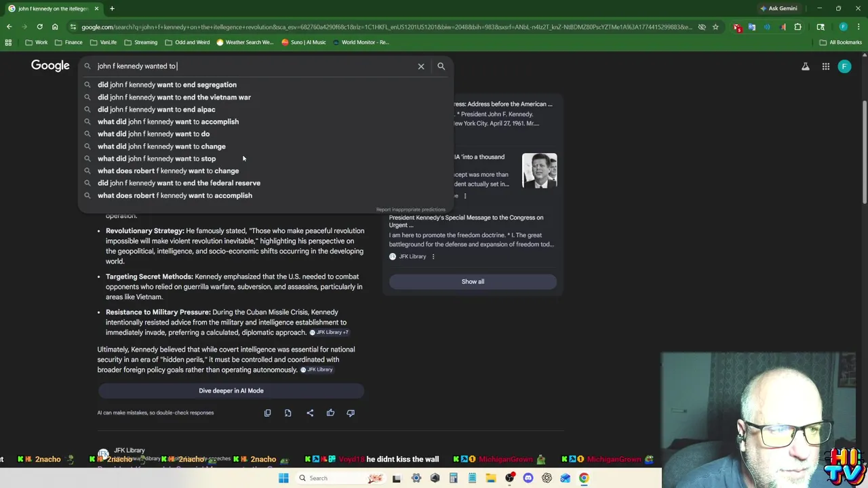Open Special Message to Congress source link
Viewport: 868px width, 488px height.
(466, 221)
